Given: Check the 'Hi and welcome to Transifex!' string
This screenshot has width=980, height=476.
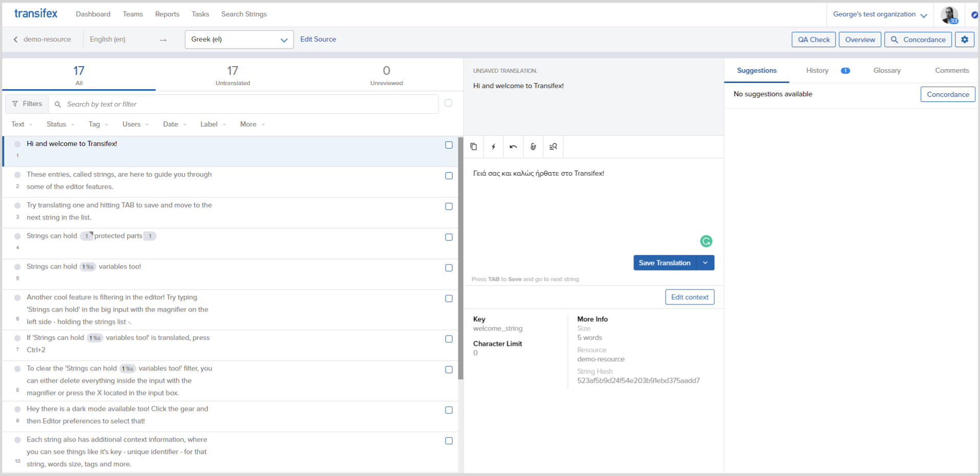Looking at the screenshot, I should 449,145.
